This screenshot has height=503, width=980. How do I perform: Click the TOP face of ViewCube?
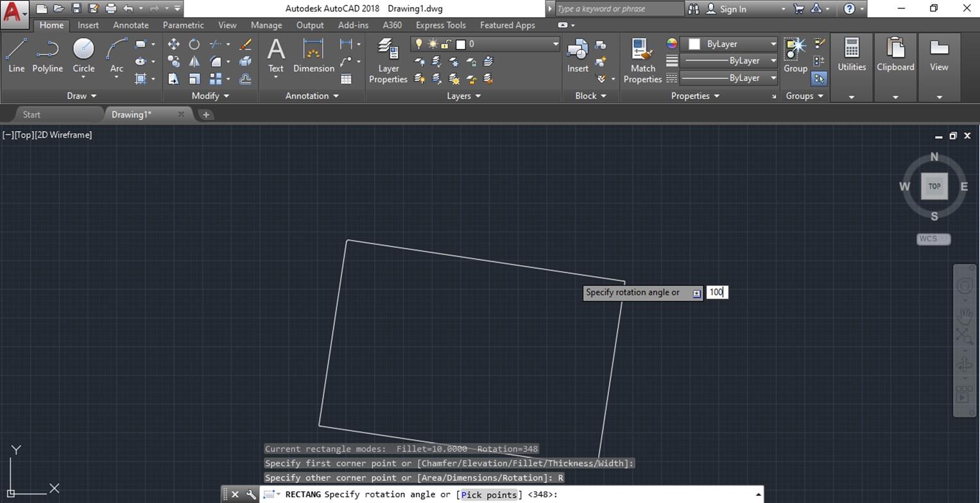pos(934,186)
